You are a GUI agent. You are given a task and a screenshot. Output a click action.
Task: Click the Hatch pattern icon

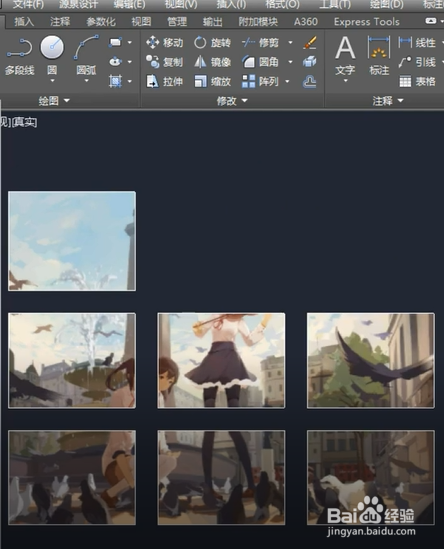115,81
